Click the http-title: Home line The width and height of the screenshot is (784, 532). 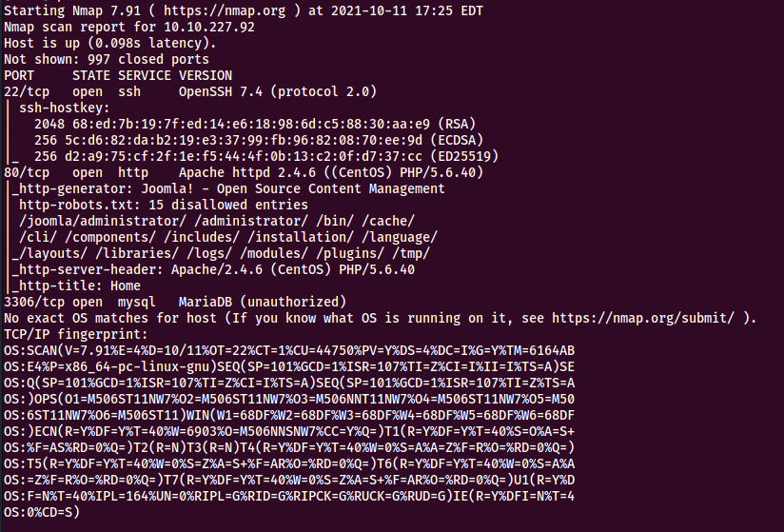[x=76, y=286]
